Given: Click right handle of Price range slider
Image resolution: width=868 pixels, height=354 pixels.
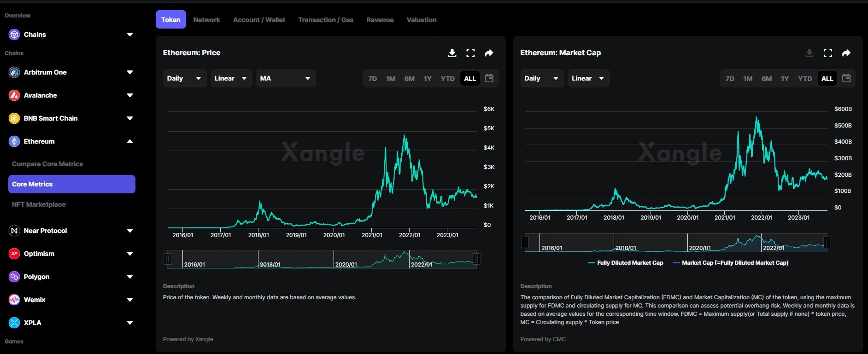Looking at the screenshot, I should click(477, 259).
